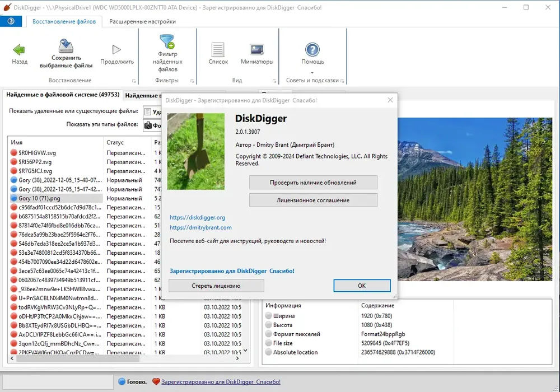The image size is (560, 392).
Task: Open the Расширенные настройки ribbon tab
Action: 142,21
